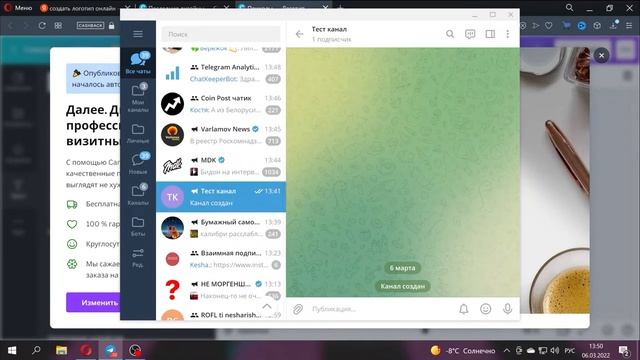Click the chat list scroll-up chevron

point(267,306)
